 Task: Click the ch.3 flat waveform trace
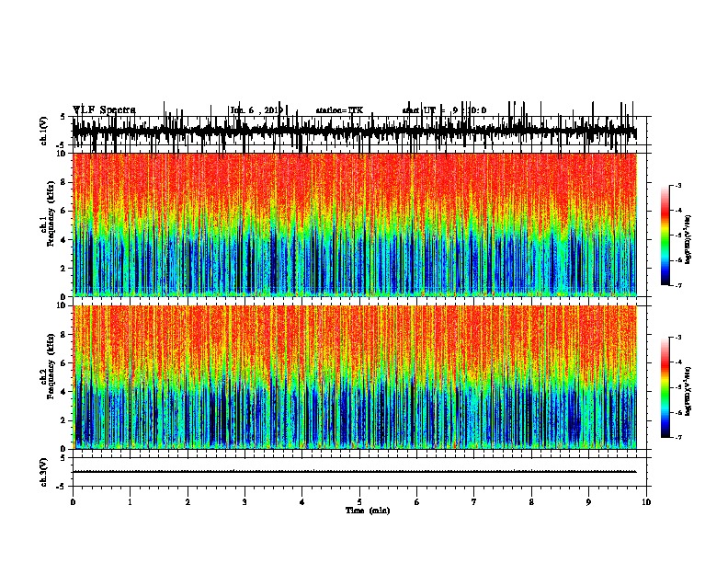(355, 472)
